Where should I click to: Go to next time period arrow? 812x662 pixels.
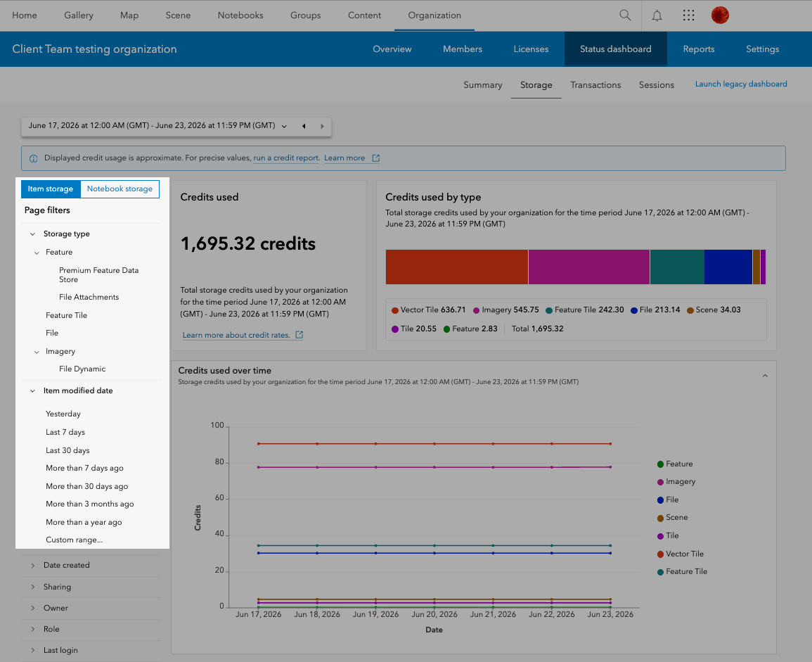[322, 126]
